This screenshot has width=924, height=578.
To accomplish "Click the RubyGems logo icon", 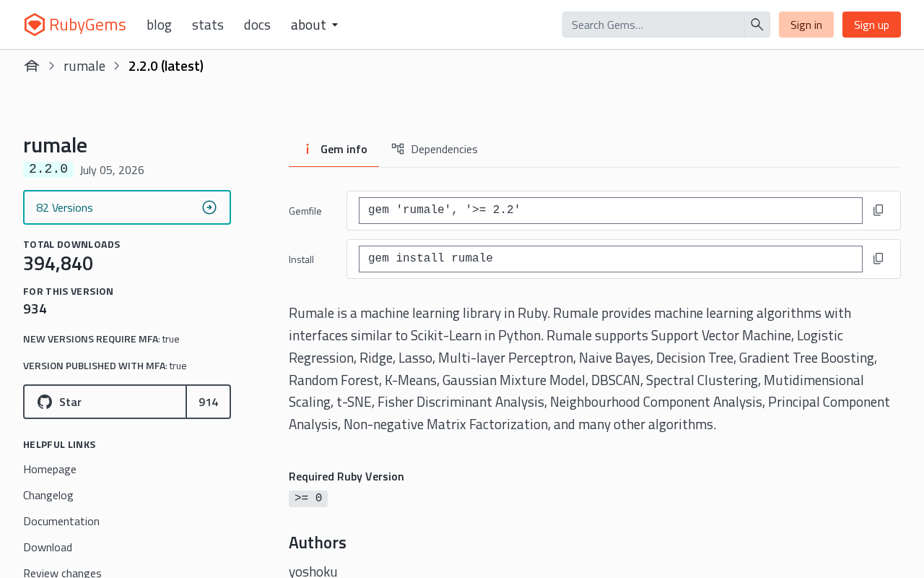I will pyautogui.click(x=35, y=25).
